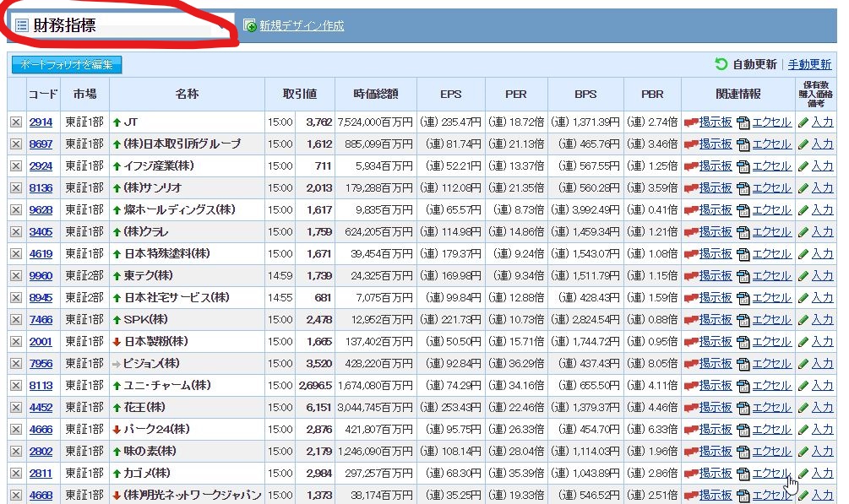Open stock code 8136 link
The width and height of the screenshot is (849, 504).
point(41,188)
